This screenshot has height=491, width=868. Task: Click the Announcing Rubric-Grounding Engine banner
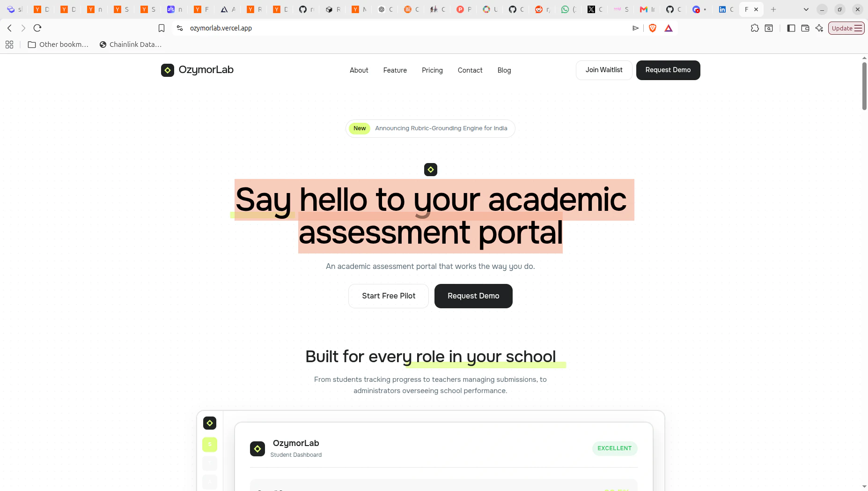430,128
